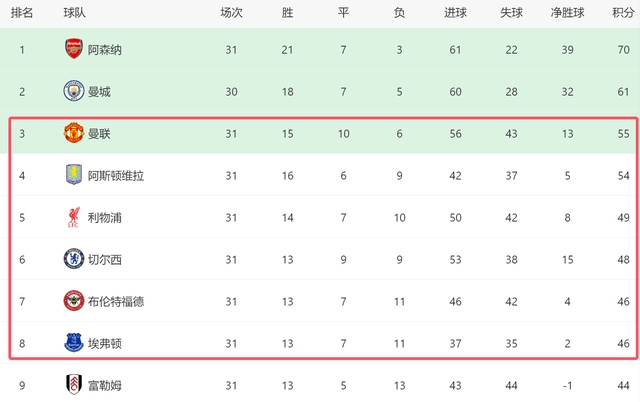Click the 排名 column header
640x402 pixels.
pos(22,13)
